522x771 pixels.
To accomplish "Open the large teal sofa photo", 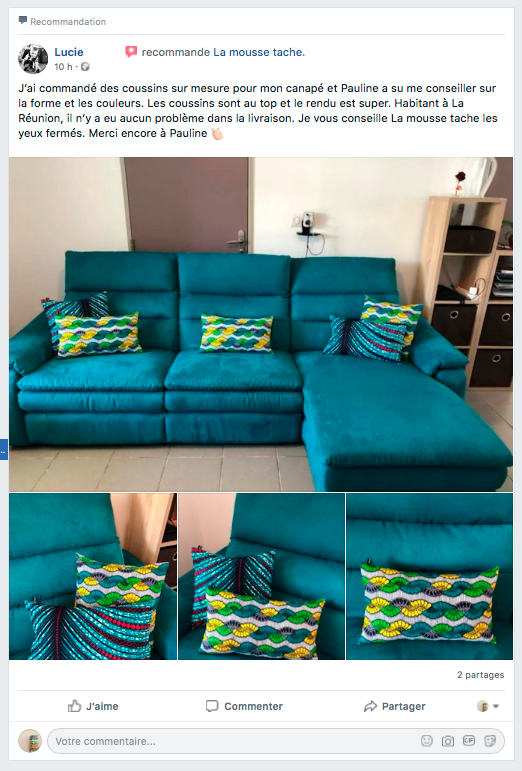I will [x=261, y=324].
